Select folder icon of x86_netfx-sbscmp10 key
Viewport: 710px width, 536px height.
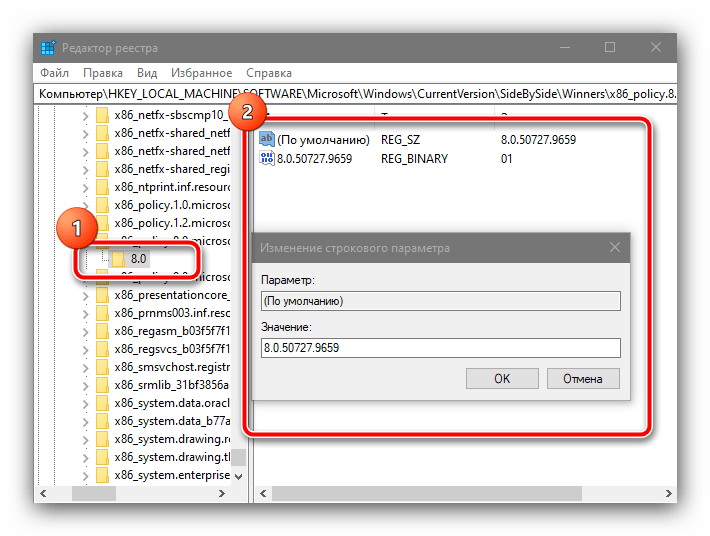click(102, 115)
